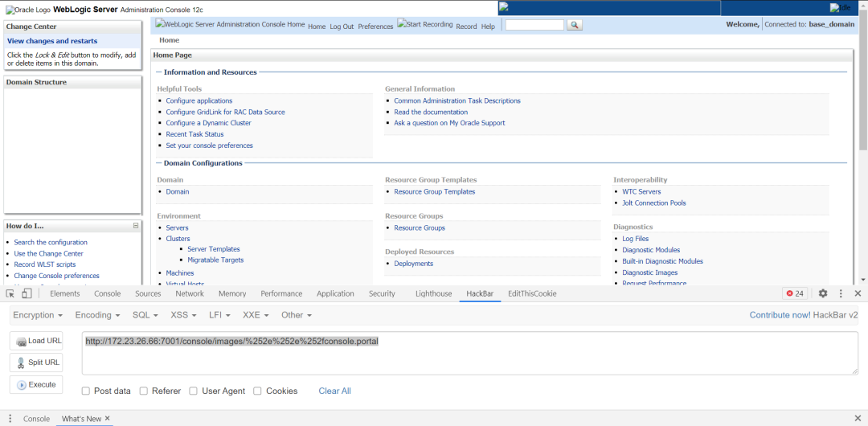Click the DevTools inspect element icon

coord(10,293)
